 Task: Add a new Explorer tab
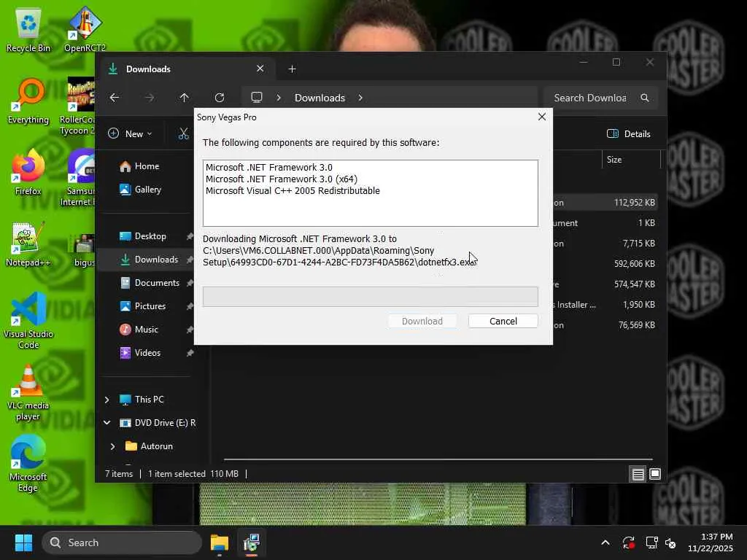pyautogui.click(x=292, y=69)
